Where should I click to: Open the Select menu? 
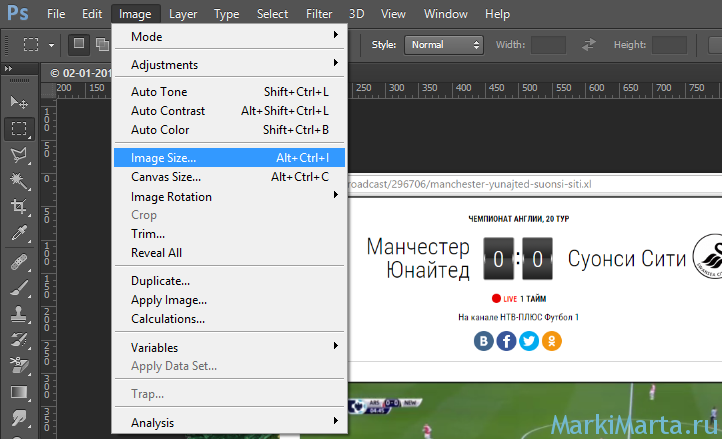pyautogui.click(x=273, y=14)
